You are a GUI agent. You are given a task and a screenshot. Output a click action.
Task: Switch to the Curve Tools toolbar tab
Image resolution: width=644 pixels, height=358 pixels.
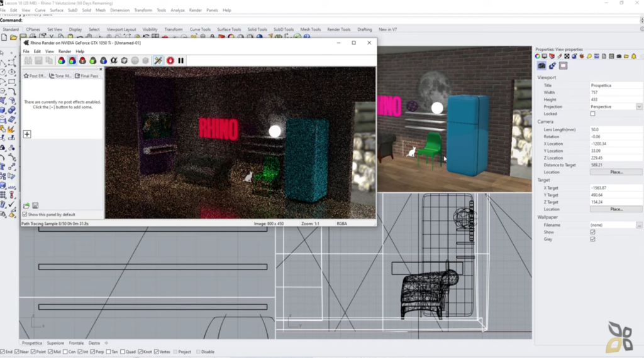[x=200, y=30]
